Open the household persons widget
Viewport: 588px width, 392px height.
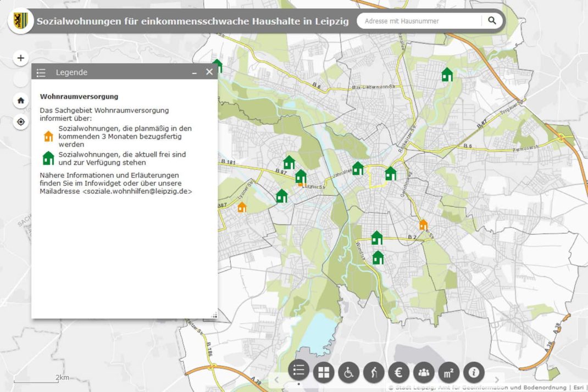tap(423, 372)
